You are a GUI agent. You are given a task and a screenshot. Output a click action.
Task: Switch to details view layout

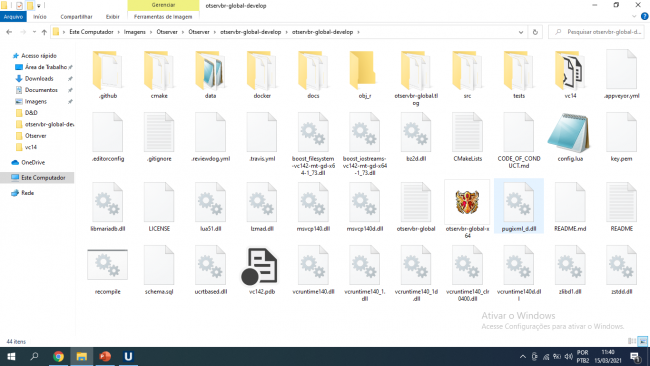[x=632, y=341]
